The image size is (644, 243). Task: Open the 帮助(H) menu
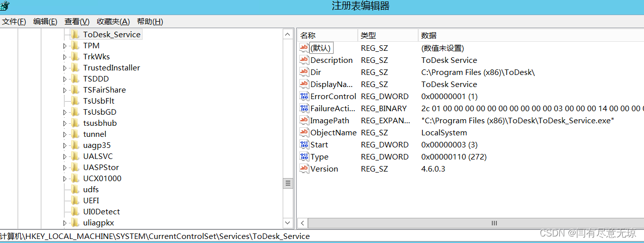(x=150, y=22)
